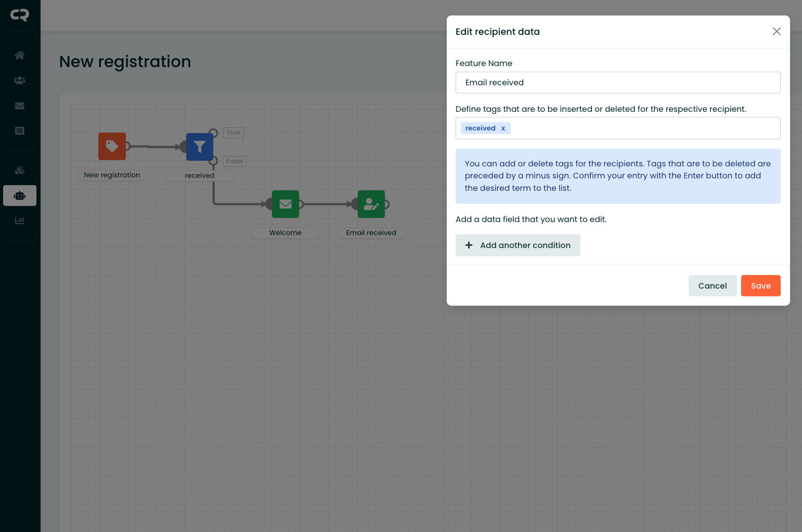Open the envelope mail icon in sidebar
Screen dimensions: 802x532
[x=20, y=106]
